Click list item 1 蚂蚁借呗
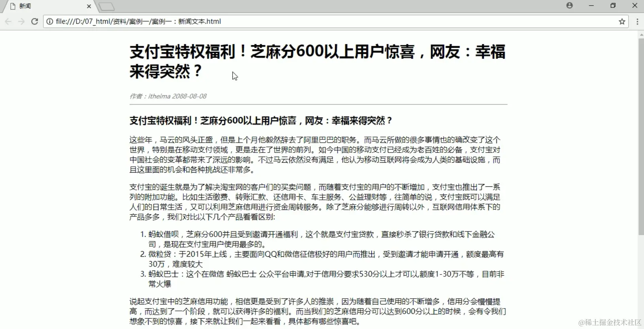Image resolution: width=644 pixels, height=329 pixels. 322,239
